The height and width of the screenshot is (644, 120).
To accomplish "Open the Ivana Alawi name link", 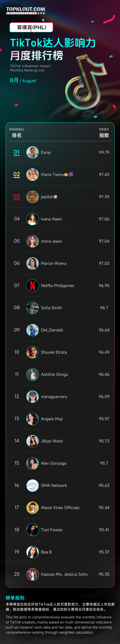I will 51,219.
